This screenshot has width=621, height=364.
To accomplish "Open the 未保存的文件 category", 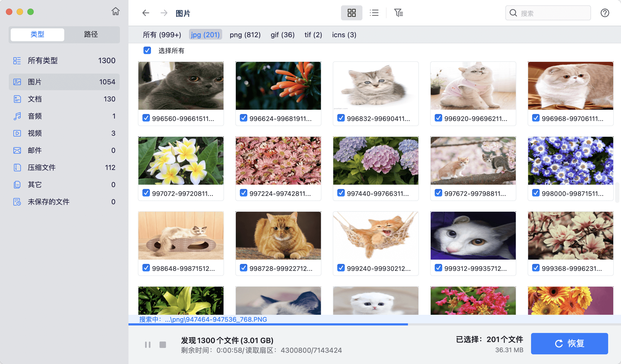I will coord(48,202).
